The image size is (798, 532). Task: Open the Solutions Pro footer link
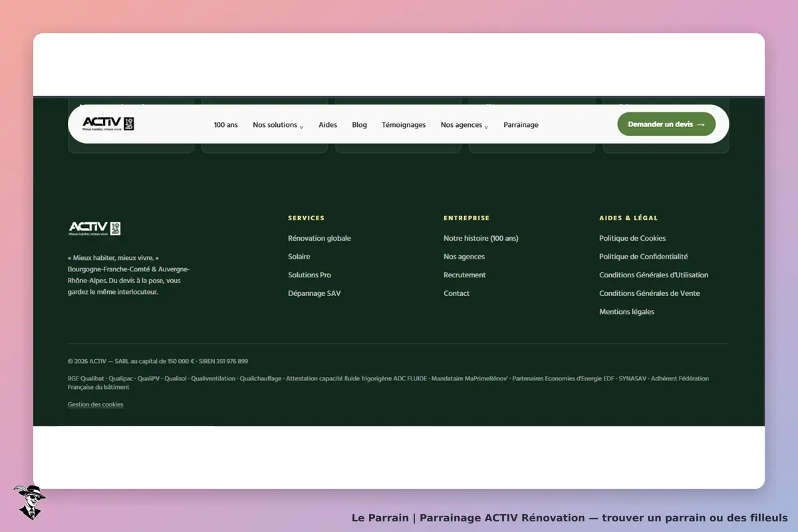309,275
